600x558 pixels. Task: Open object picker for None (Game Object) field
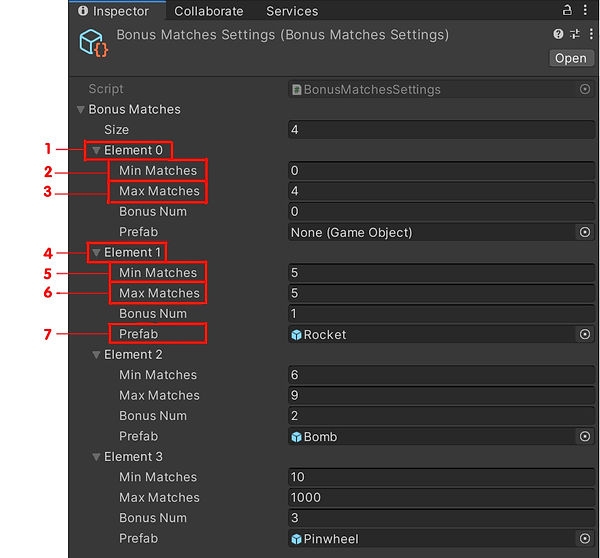coord(585,232)
